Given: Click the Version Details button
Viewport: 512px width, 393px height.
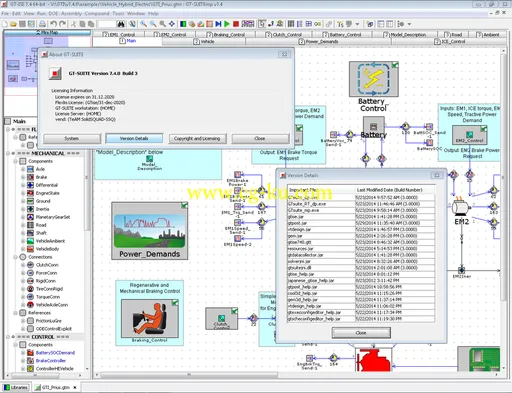Looking at the screenshot, I should click(134, 138).
